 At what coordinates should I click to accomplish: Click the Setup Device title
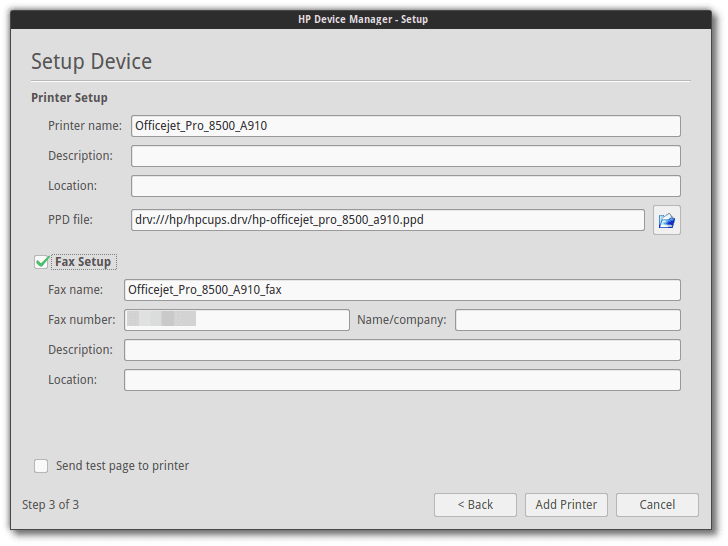point(91,61)
